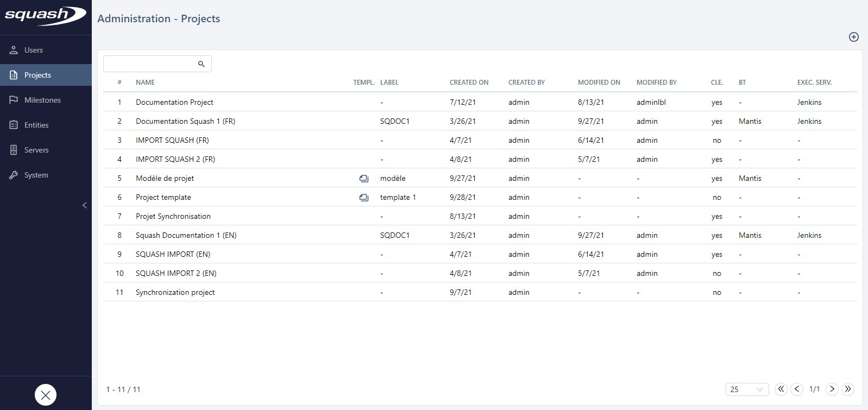Select the Projects sidebar icon
The image size is (868, 410).
[14, 75]
